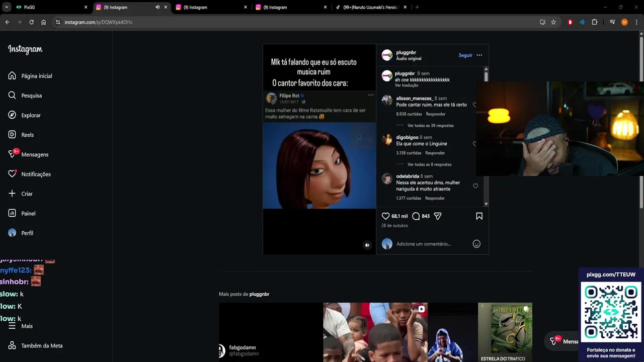Toggle video sound speaker icon
Image resolution: width=644 pixels, height=362 pixels.
367,245
